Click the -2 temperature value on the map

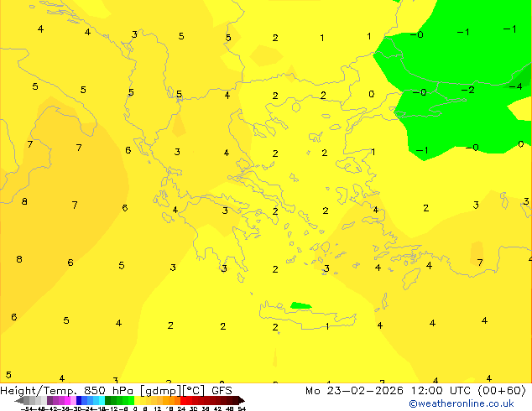pyautogui.click(x=467, y=90)
